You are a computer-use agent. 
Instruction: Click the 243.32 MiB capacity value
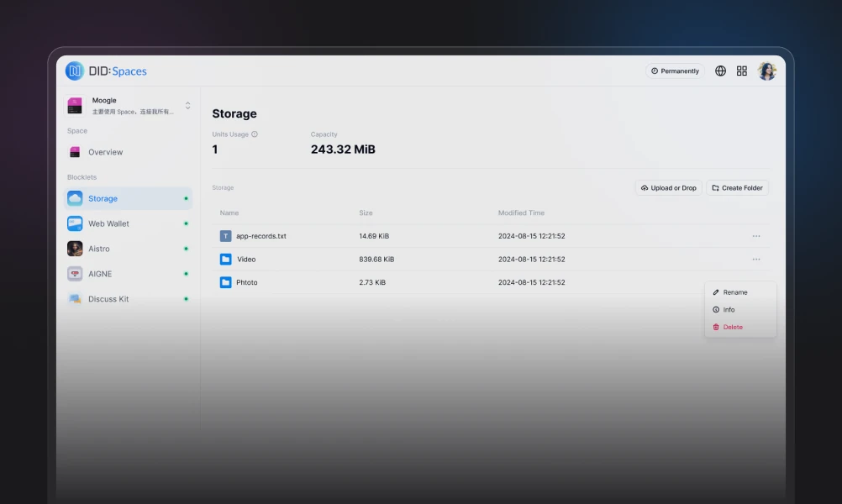343,150
